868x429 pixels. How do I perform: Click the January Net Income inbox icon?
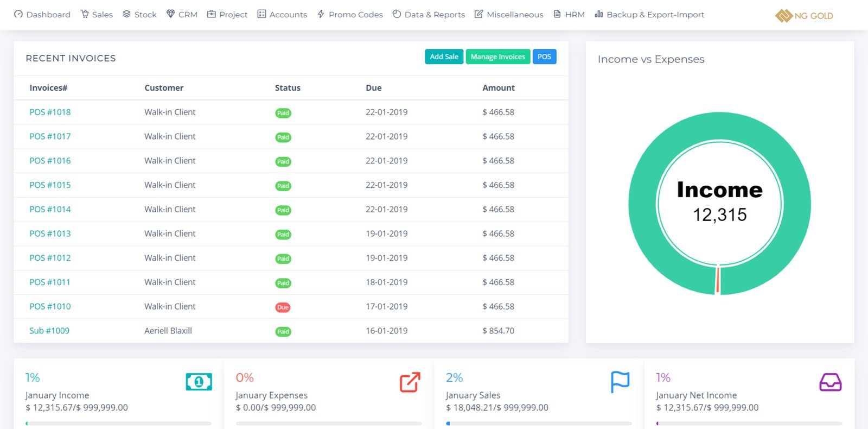coord(830,382)
